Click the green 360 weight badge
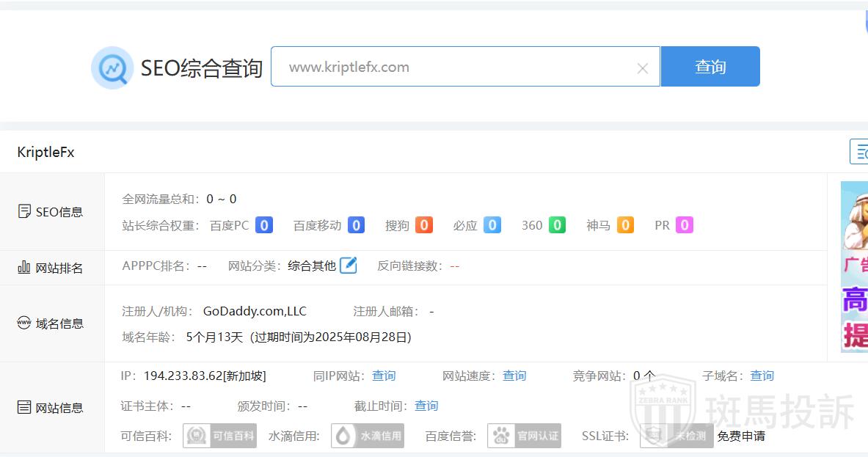This screenshot has height=457, width=868. pyautogui.click(x=557, y=225)
